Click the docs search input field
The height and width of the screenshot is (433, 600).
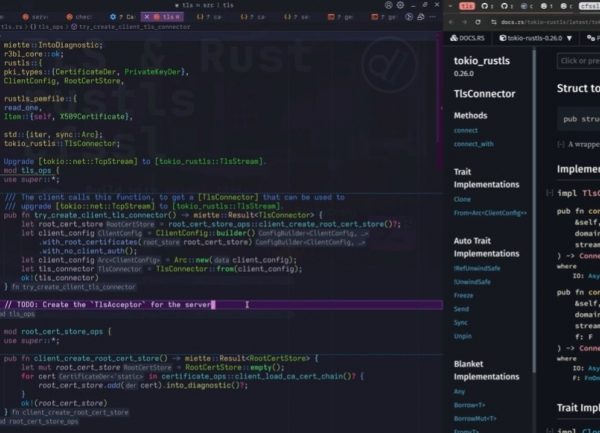[x=578, y=60]
